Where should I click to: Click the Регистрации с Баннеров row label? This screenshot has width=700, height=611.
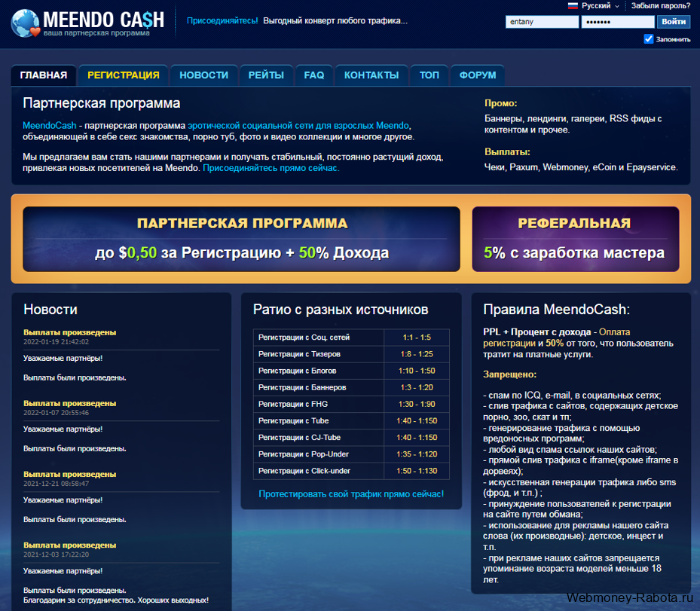point(302,387)
